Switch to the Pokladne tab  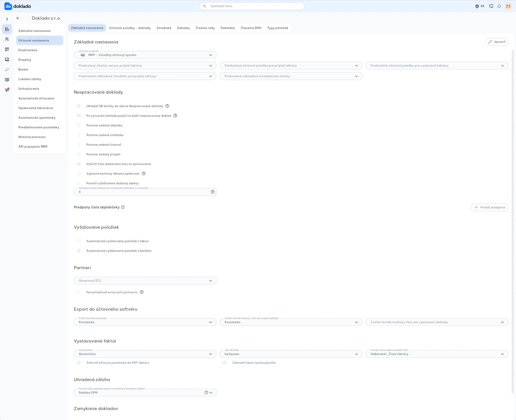[x=228, y=28]
